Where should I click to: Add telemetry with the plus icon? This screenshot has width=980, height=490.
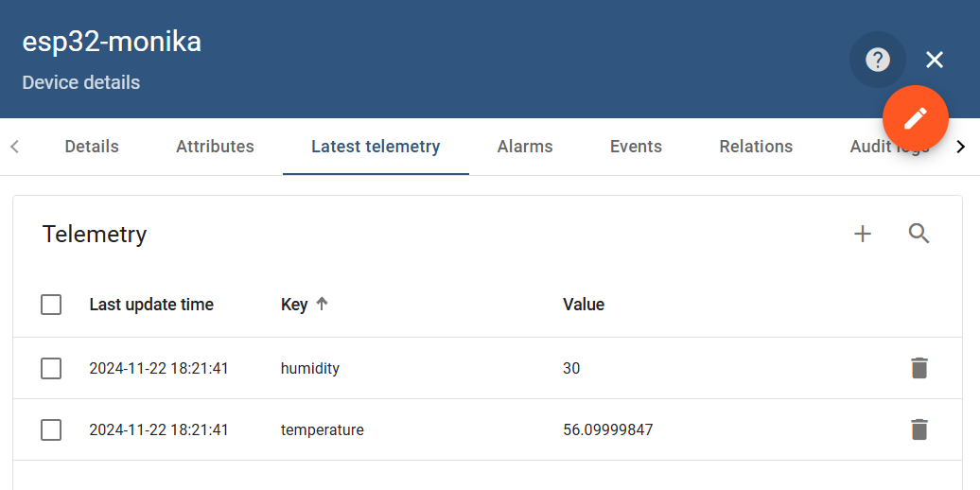[x=863, y=234]
